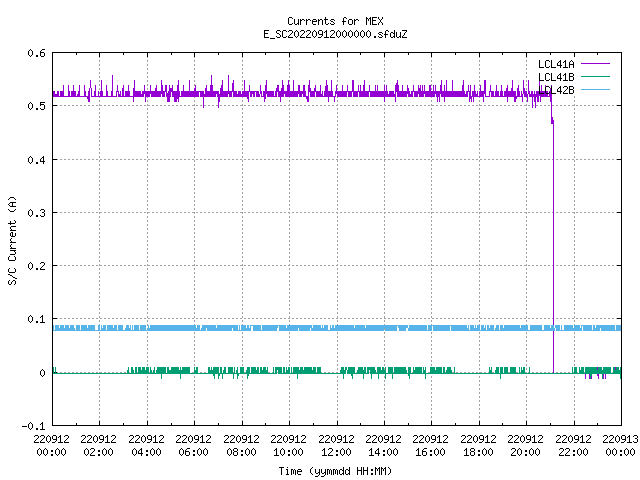Click the green LCL41B legend line sample

[x=596, y=76]
